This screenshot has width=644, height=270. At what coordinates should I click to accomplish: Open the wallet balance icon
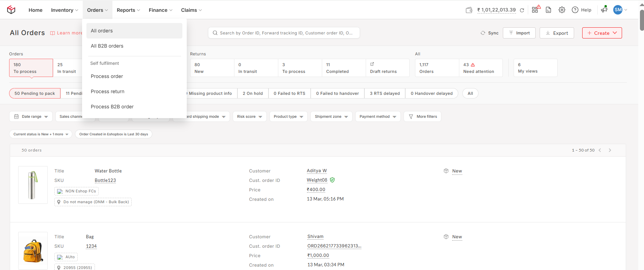(469, 10)
